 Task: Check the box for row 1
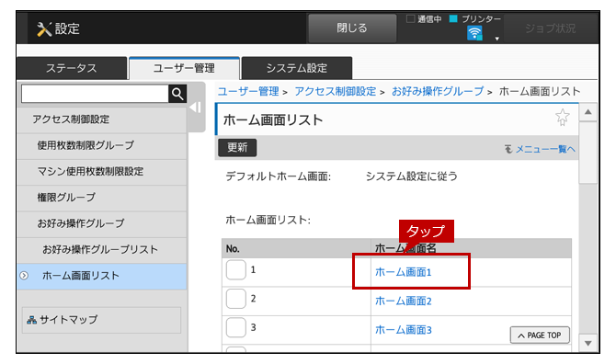(x=235, y=269)
